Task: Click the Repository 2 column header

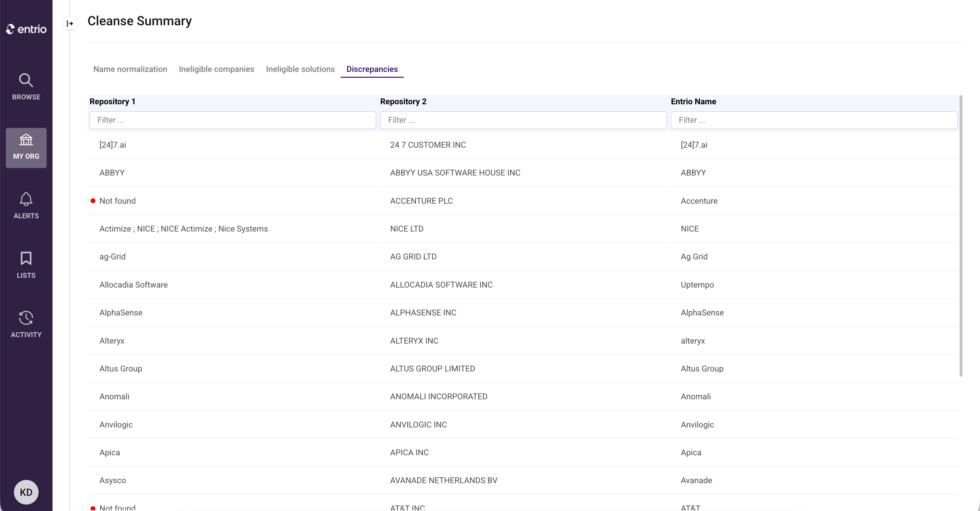Action: pos(403,101)
